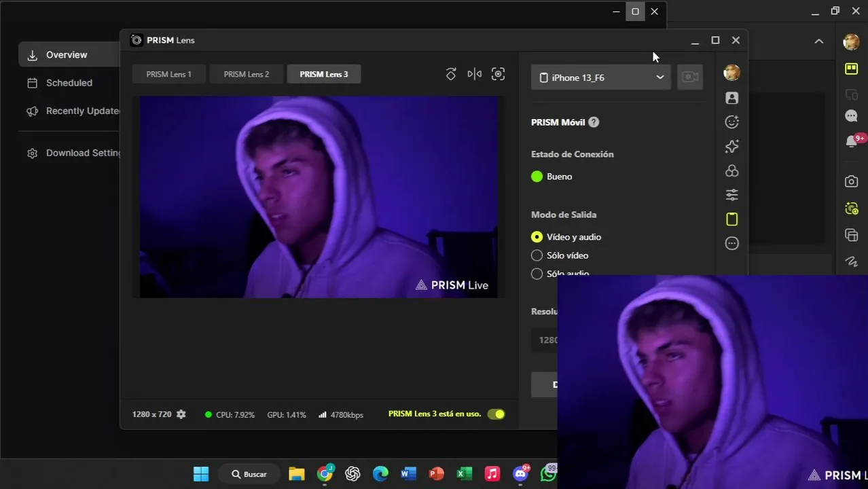Open the adjustment sliders icon in Lens sidebar

(731, 195)
